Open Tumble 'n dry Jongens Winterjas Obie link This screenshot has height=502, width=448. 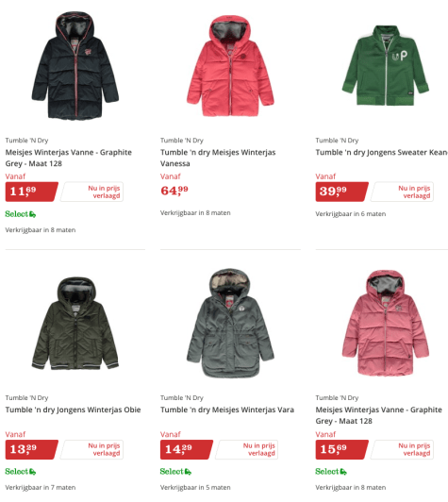73,410
